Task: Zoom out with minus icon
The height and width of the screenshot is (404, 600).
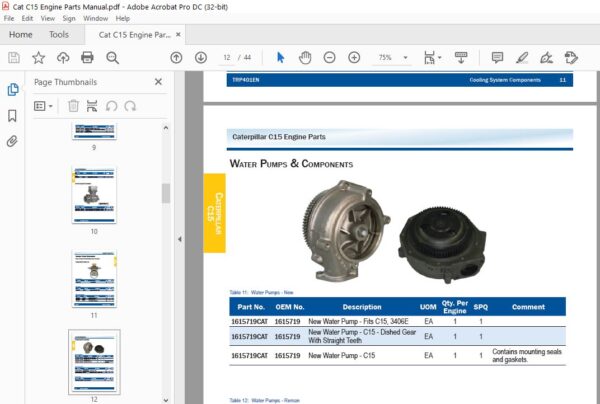Action: click(x=329, y=58)
